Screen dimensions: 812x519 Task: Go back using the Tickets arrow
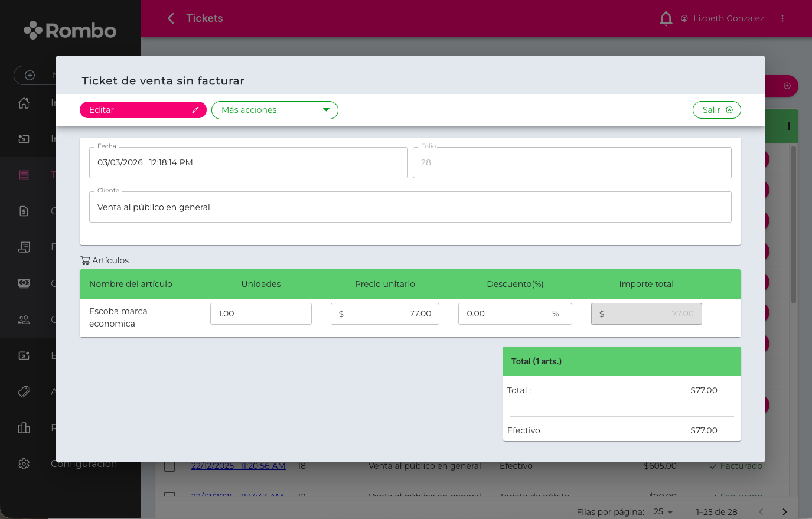click(x=171, y=18)
